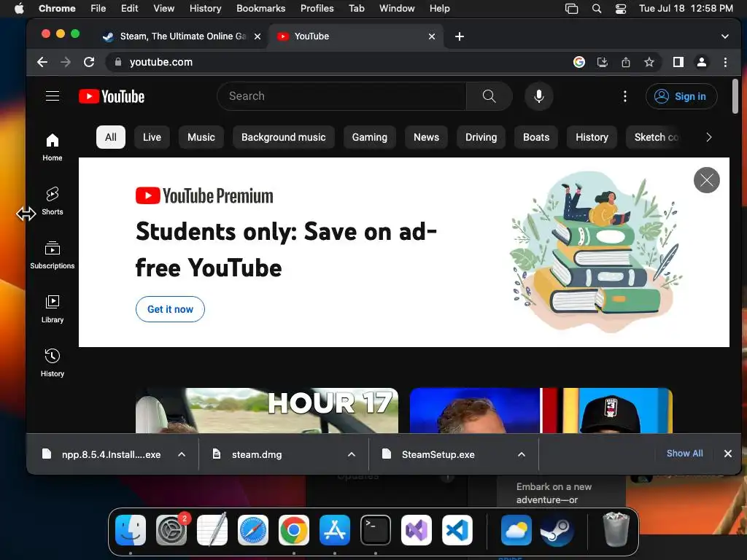Open the YouTube hamburger guide menu
747x560 pixels.
pos(53,96)
